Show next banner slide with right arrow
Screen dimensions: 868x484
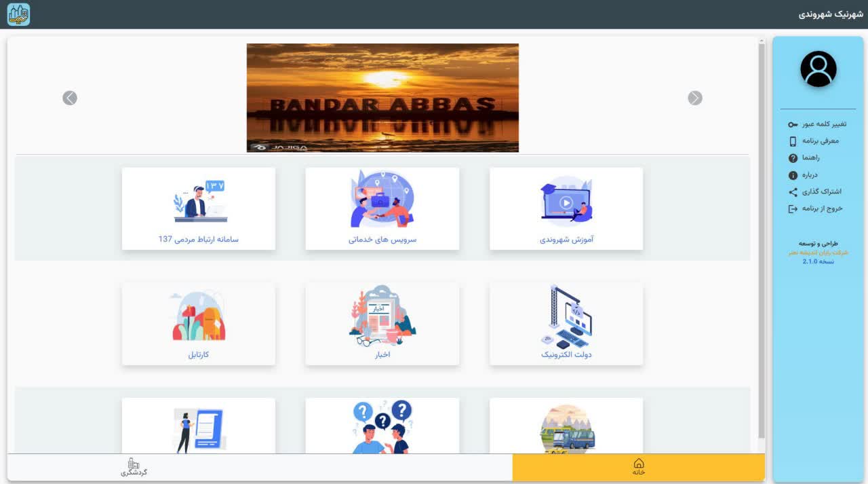(695, 98)
